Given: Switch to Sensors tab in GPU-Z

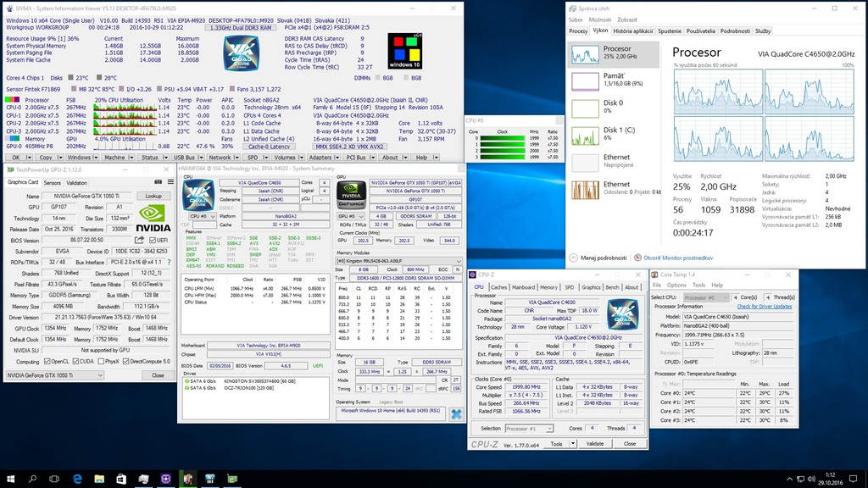Looking at the screenshot, I should tap(52, 183).
